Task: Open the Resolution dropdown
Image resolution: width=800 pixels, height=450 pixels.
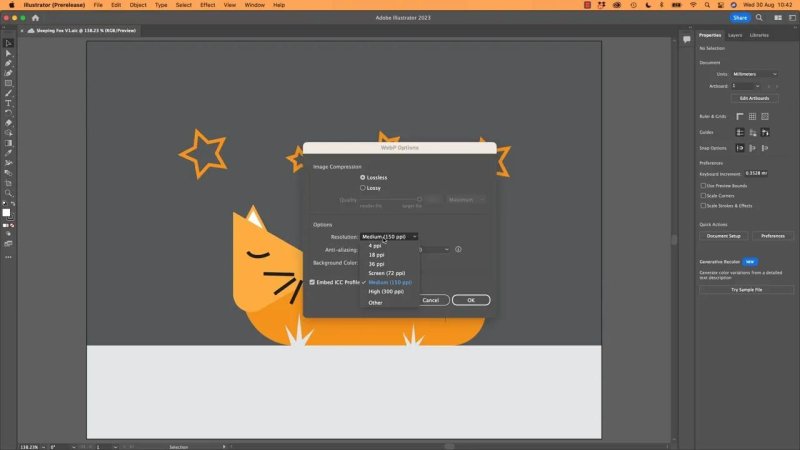Action: click(389, 237)
